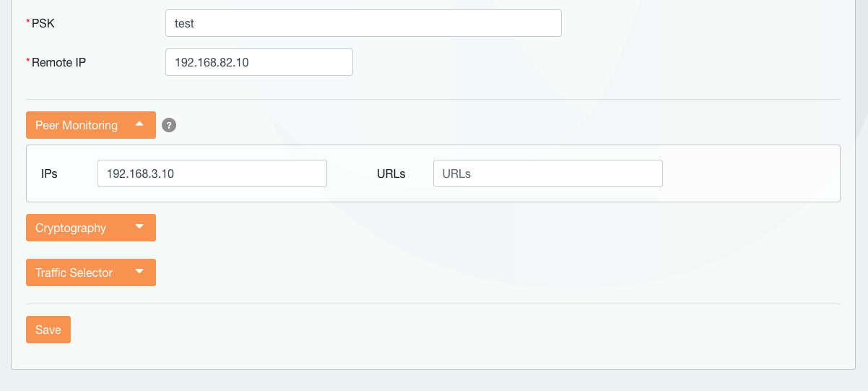Select the IPs field showing 192.168.3.10

(x=212, y=173)
